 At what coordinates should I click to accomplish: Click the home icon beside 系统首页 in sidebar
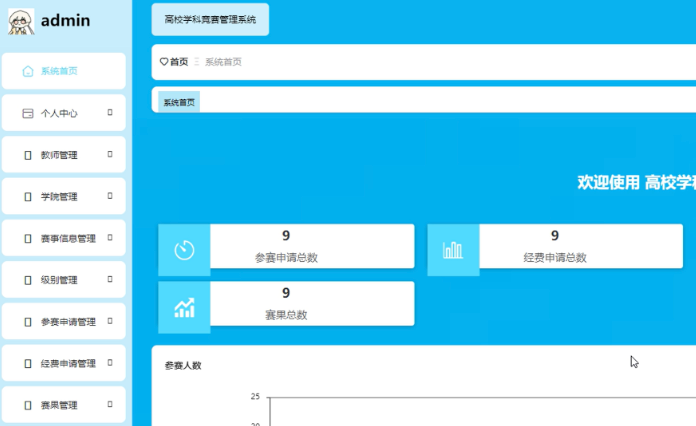click(x=28, y=71)
